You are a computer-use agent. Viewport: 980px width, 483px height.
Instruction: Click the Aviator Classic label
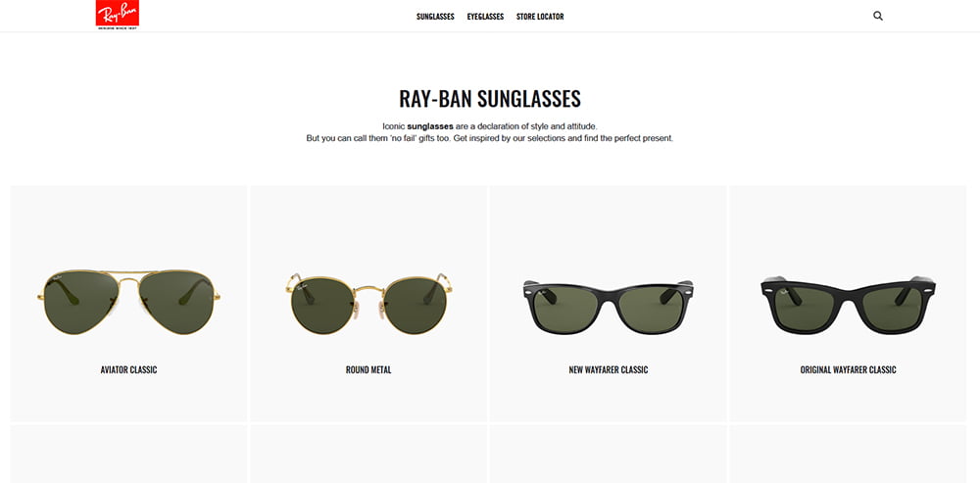click(x=128, y=370)
